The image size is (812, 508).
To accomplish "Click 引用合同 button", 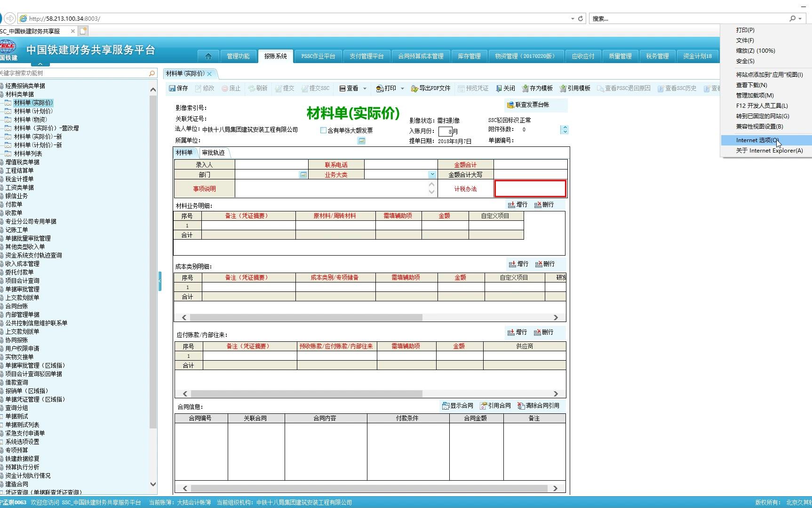I will [x=495, y=405].
